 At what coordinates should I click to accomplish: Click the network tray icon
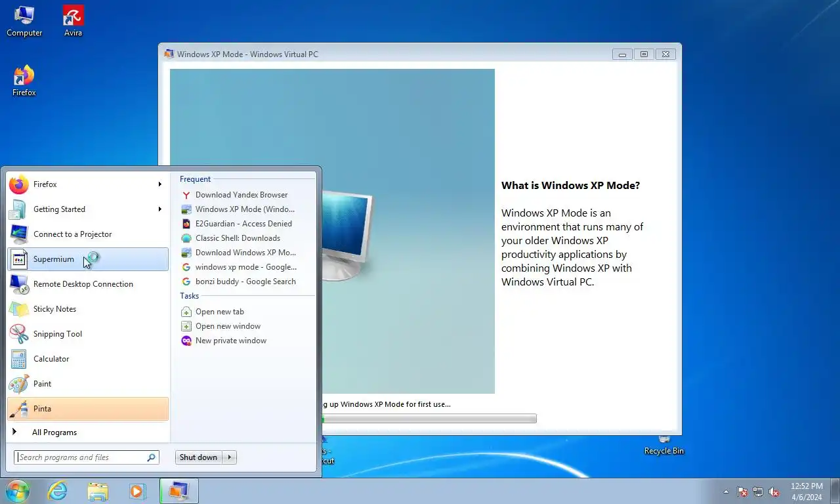758,492
